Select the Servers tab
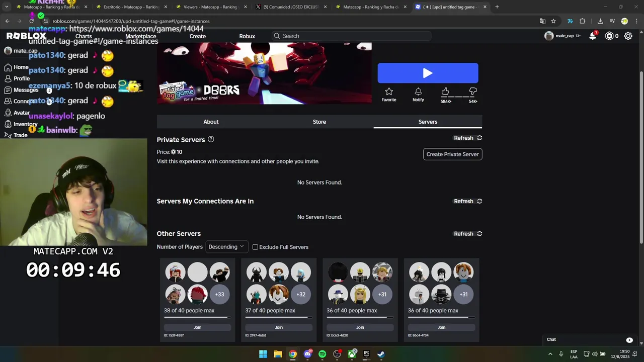 click(x=428, y=122)
